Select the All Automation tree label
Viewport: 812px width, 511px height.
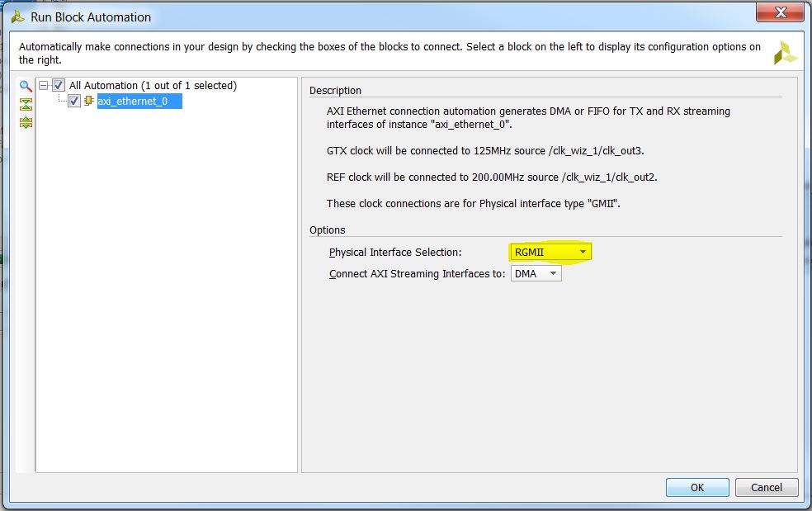tap(153, 86)
